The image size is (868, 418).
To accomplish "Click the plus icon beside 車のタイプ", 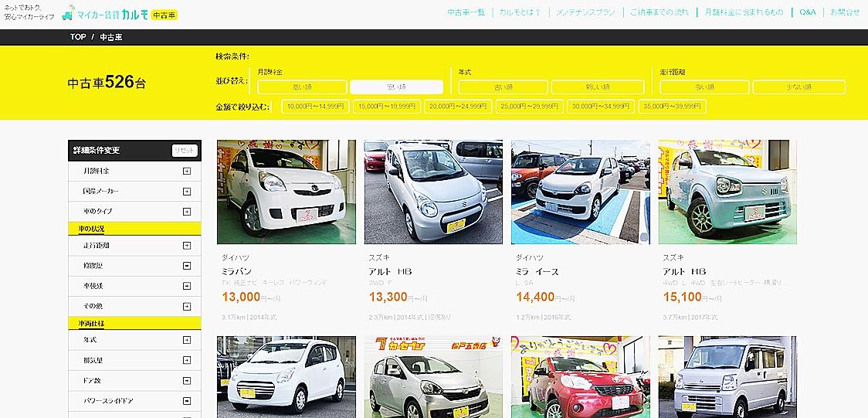I will (x=187, y=212).
